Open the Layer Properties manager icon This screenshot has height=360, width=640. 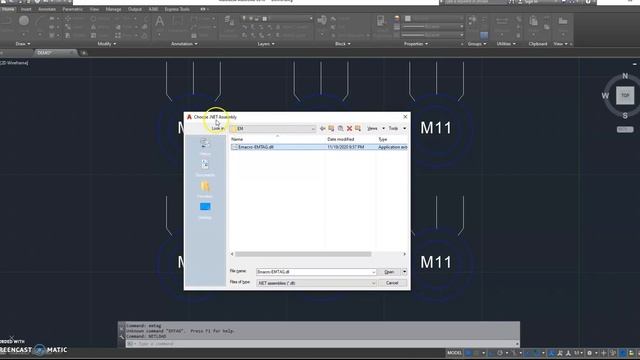click(x=229, y=21)
